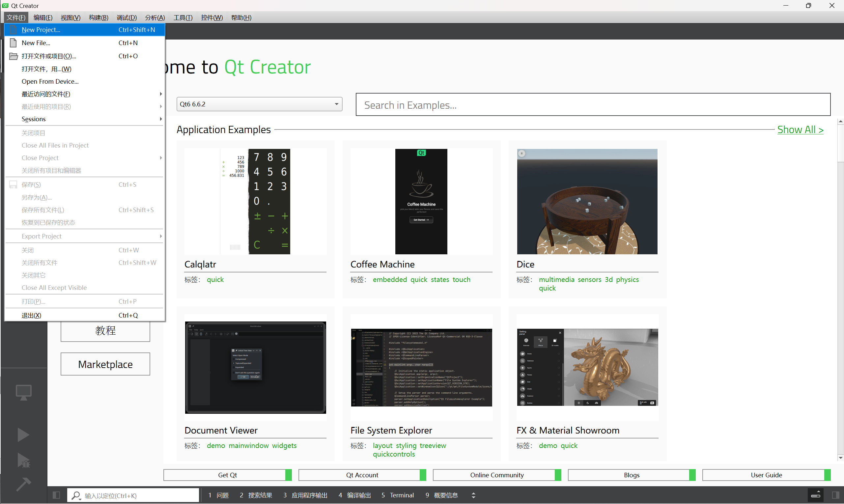This screenshot has height=504, width=844.
Task: Open the 视图 menu
Action: [70, 17]
